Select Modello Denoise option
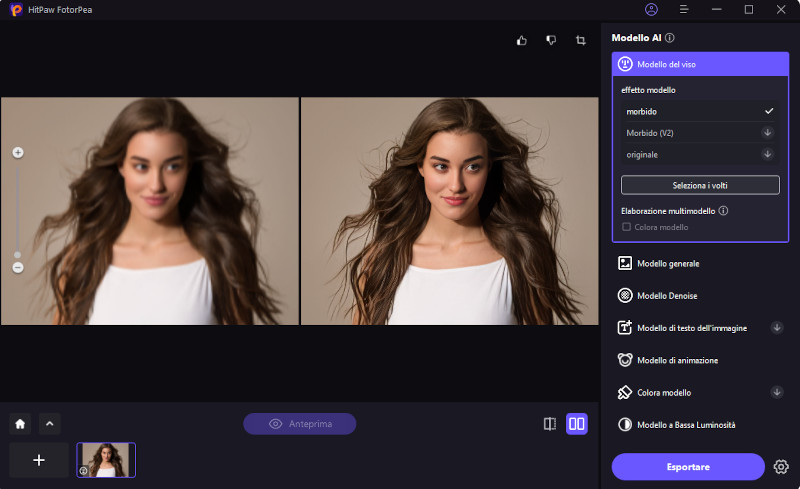 click(x=667, y=296)
